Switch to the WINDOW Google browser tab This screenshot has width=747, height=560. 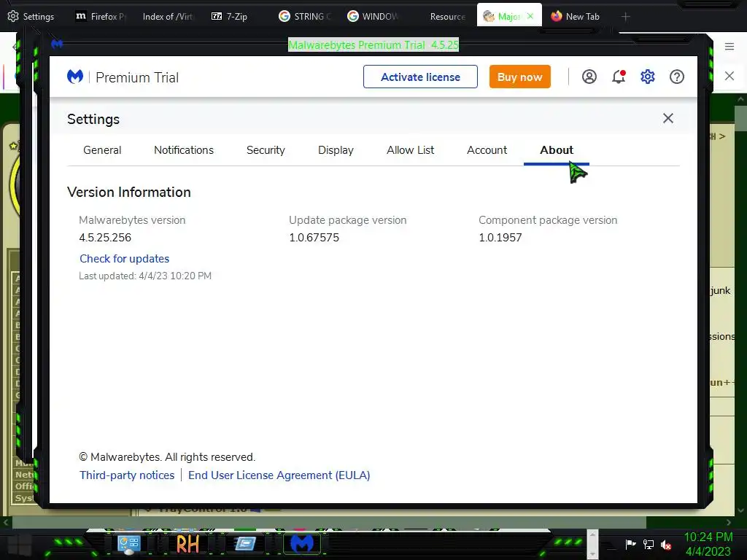[x=373, y=16]
